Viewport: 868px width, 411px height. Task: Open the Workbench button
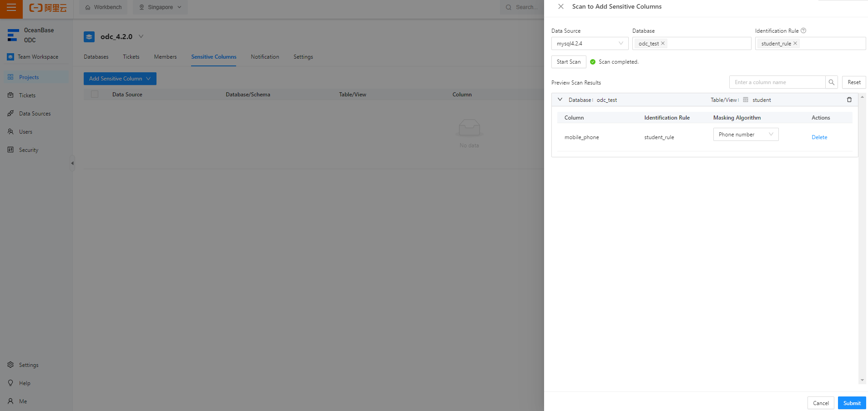click(x=103, y=7)
